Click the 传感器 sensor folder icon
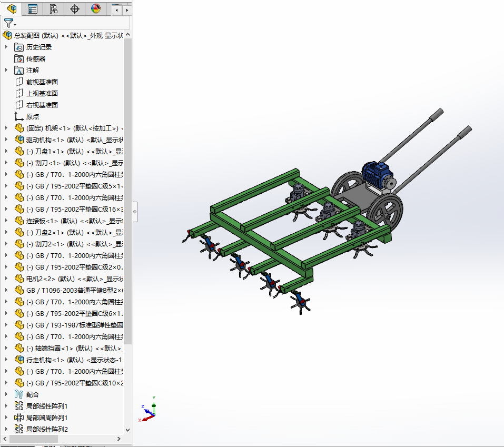 tap(19, 59)
